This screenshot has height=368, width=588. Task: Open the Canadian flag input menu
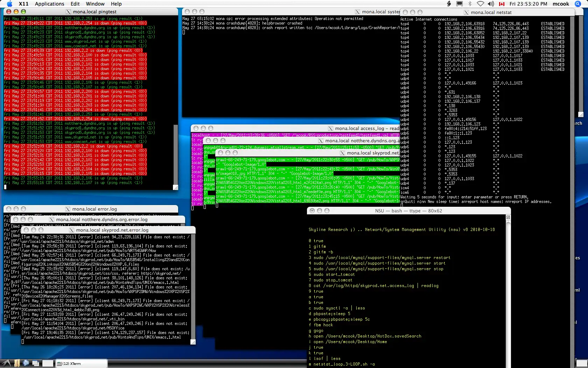click(x=502, y=4)
